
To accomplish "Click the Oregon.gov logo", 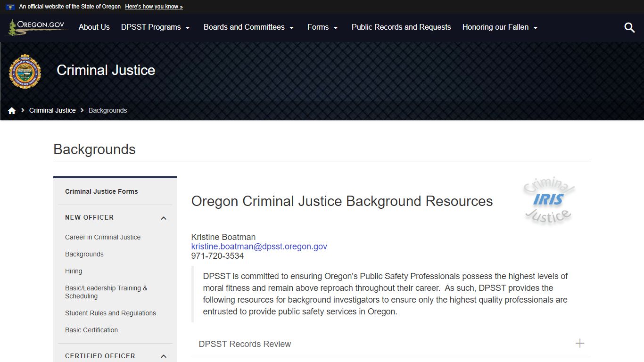I will 37,27.
